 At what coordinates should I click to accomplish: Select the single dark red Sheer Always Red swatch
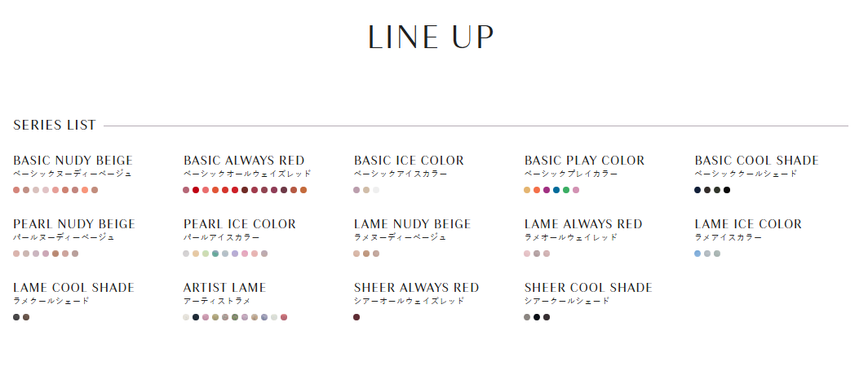(356, 317)
